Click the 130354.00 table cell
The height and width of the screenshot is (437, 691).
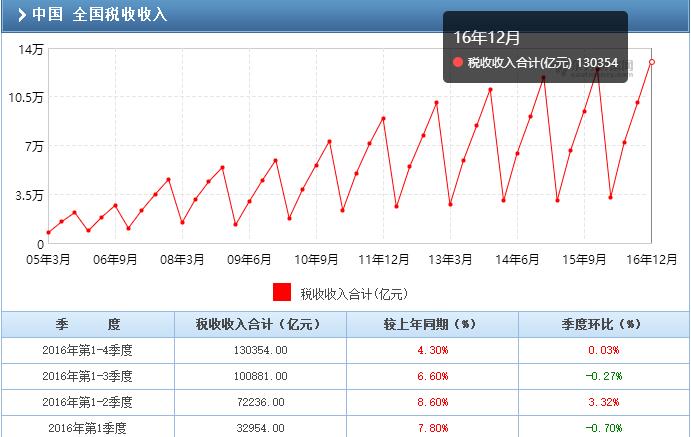coord(258,351)
